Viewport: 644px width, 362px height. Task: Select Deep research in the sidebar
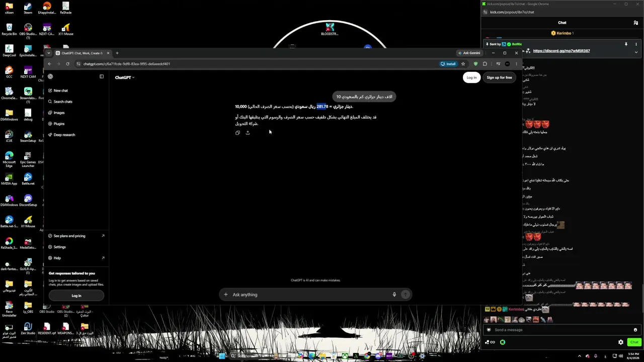pos(76,135)
